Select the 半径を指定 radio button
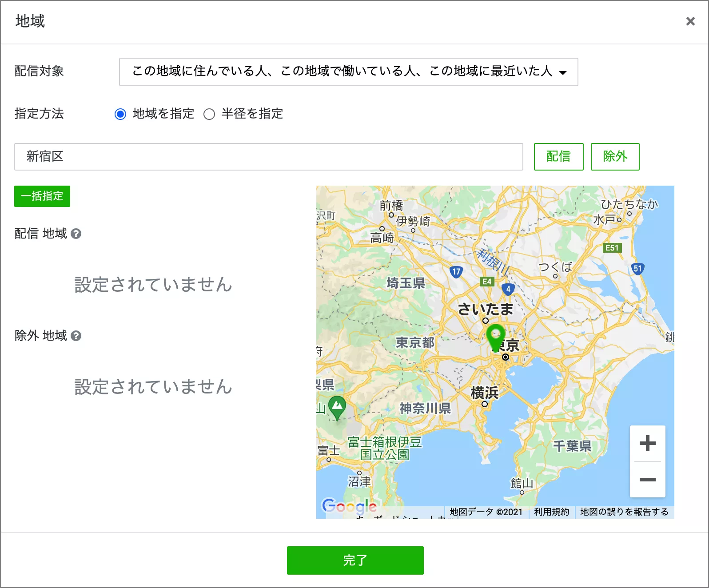Screen dimensions: 709x588 209,114
